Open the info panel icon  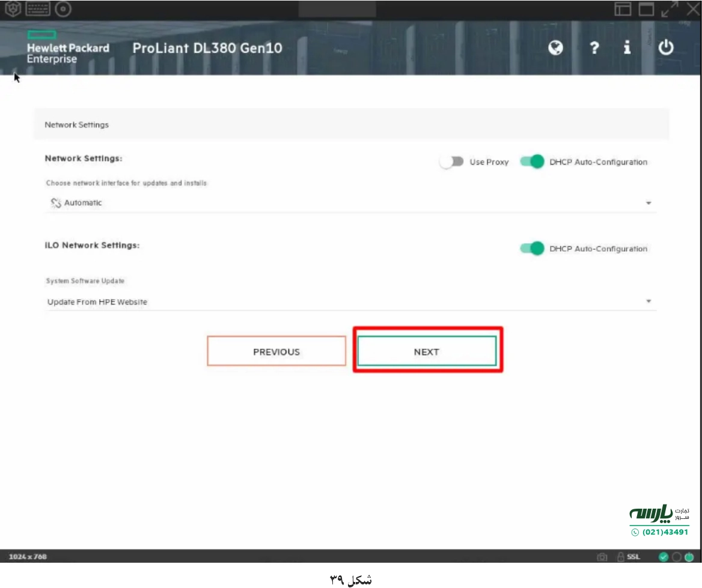627,49
